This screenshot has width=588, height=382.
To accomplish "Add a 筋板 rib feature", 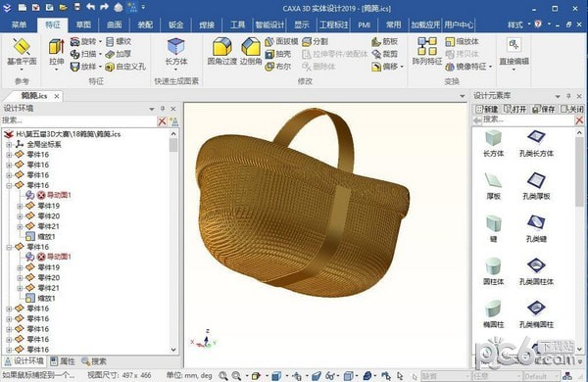I will point(385,41).
